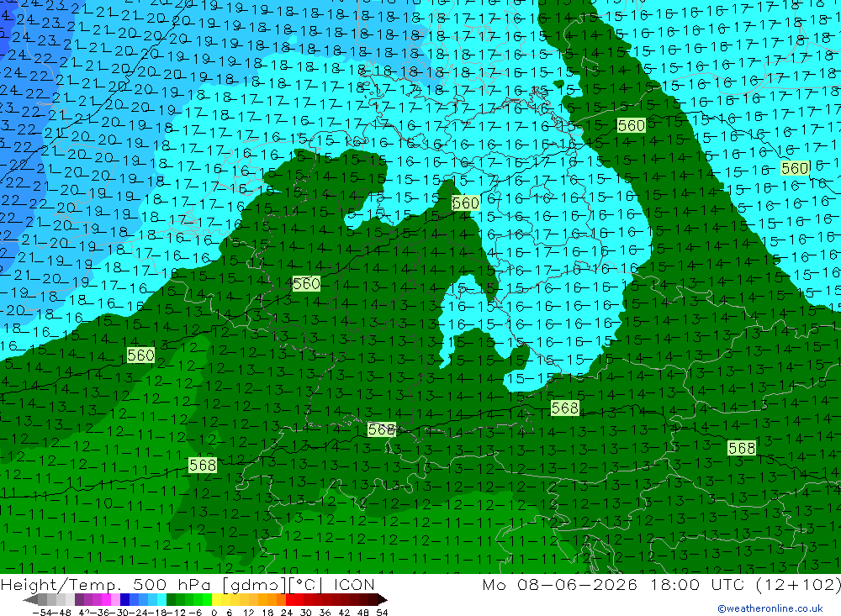Click the "ICON" model name

pyautogui.click(x=354, y=584)
